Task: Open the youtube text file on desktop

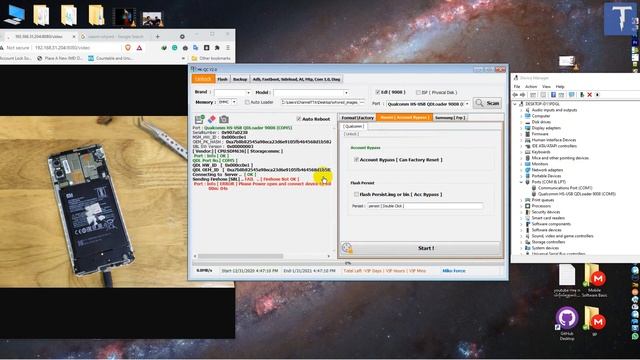Action: [x=567, y=280]
